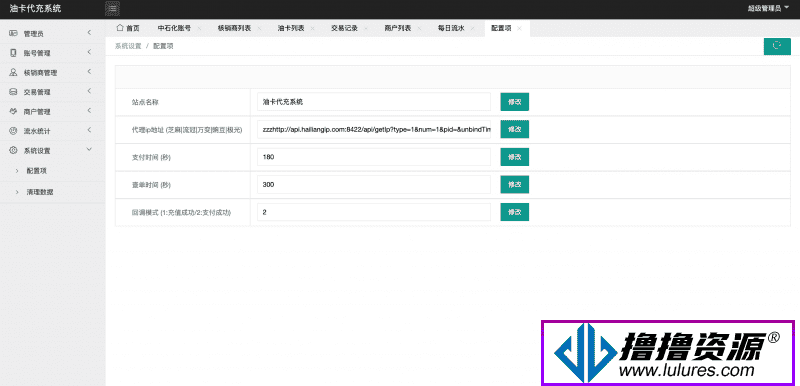Switch to the 核销商列表 tab
Image resolution: width=800 pixels, height=386 pixels.
pos(234,29)
